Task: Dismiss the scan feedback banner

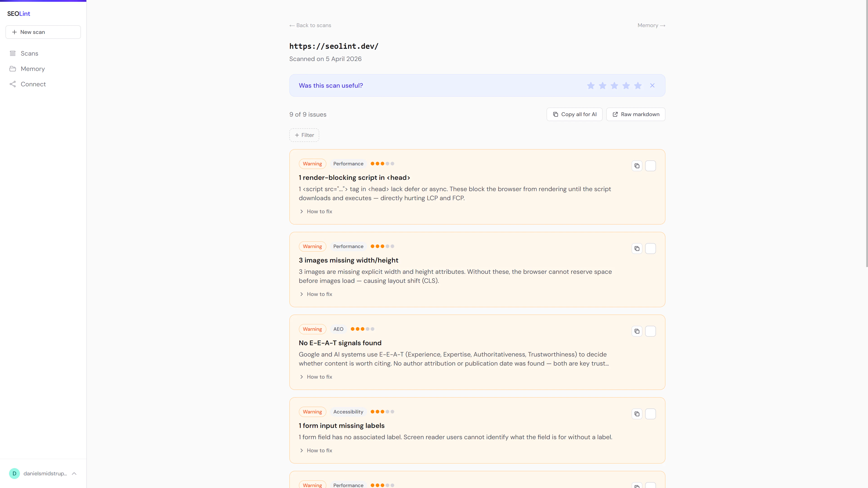Action: click(x=652, y=86)
